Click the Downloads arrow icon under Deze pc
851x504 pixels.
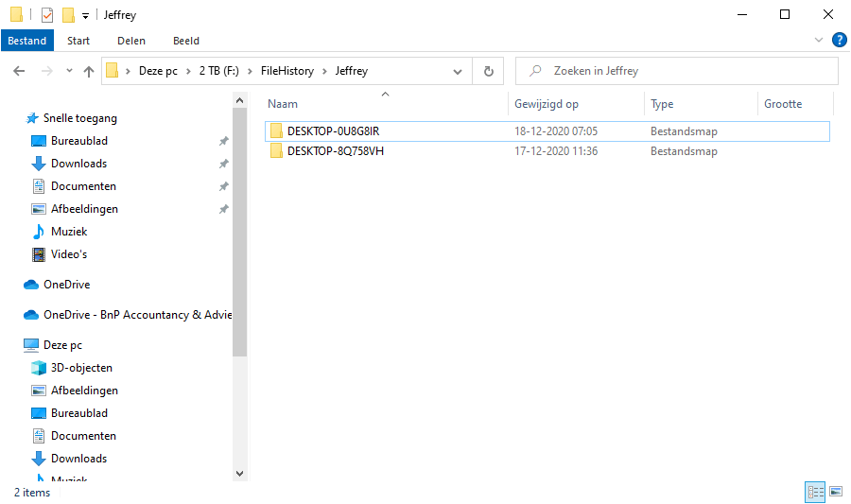pos(39,459)
